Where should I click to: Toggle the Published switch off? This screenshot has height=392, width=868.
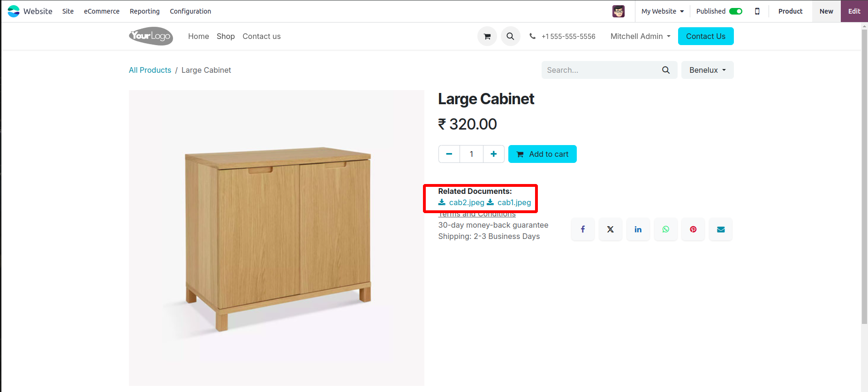pos(735,11)
